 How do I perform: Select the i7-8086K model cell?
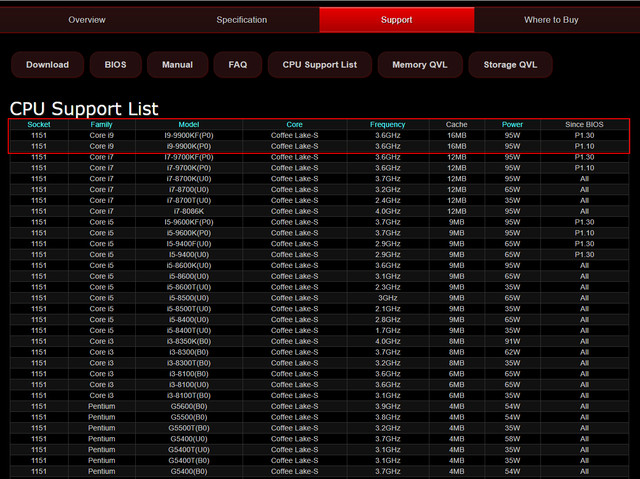pos(189,211)
